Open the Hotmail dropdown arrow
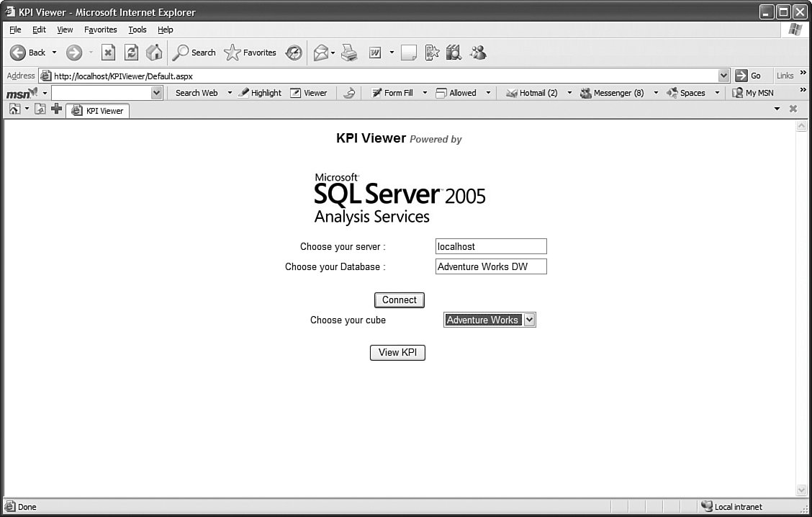 (569, 93)
